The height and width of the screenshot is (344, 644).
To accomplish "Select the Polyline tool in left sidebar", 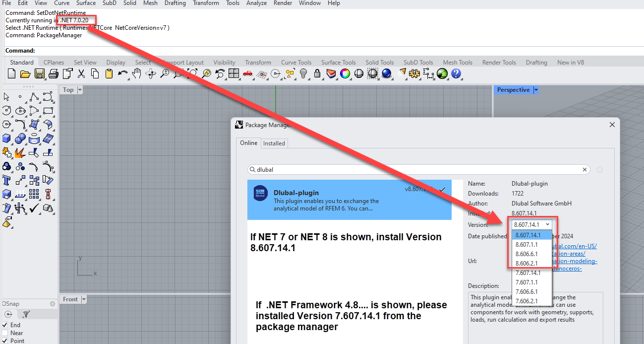I will pyautogui.click(x=34, y=97).
